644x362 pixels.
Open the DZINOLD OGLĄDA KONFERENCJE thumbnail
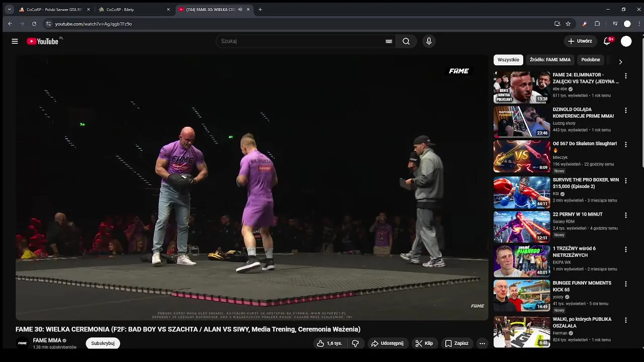coord(522,121)
